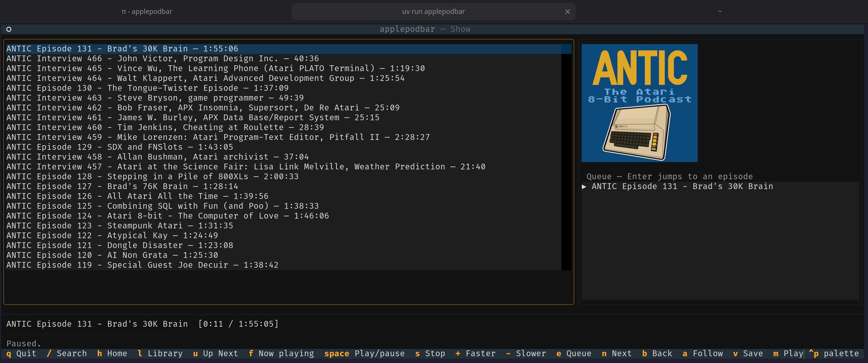Select 'ANTIC Episode 125 - Combining SQL with Fun'

pyautogui.click(x=284, y=206)
